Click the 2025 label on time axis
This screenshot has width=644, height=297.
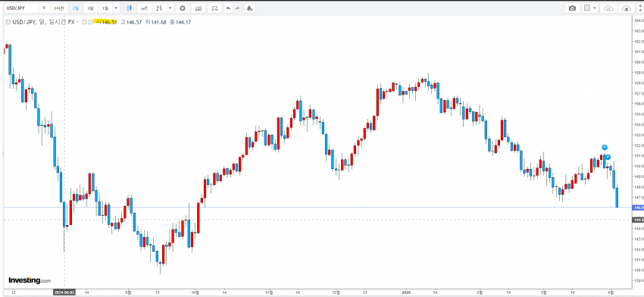tap(406, 293)
